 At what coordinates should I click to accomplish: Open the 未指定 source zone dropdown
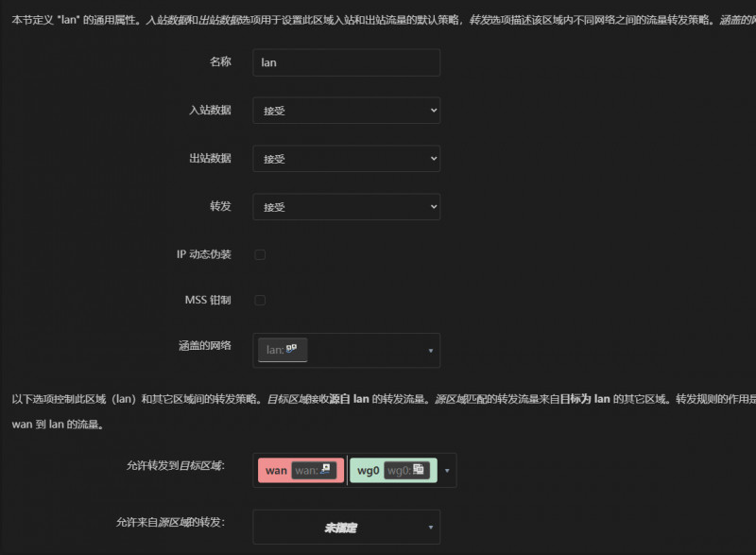346,528
